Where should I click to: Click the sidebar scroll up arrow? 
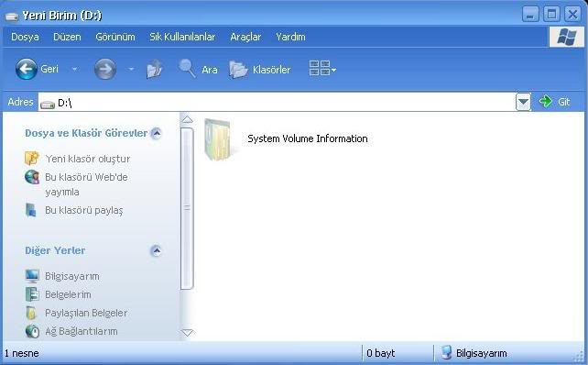187,120
